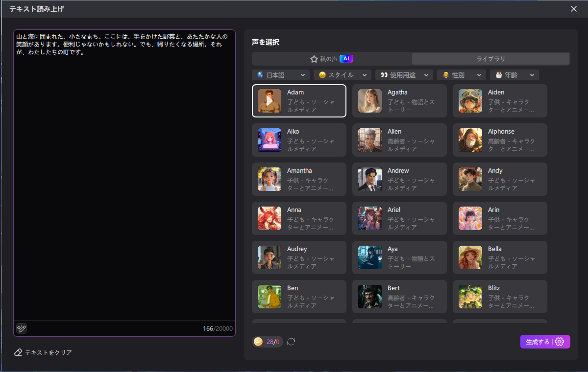Select the Agatha voice card
Image resolution: width=588 pixels, height=372 pixels.
(399, 101)
